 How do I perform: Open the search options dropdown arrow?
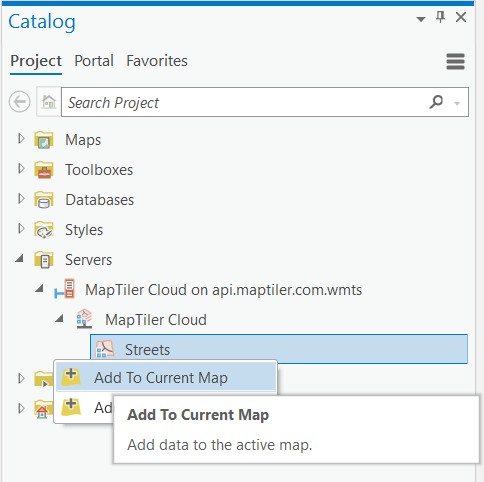pos(457,103)
